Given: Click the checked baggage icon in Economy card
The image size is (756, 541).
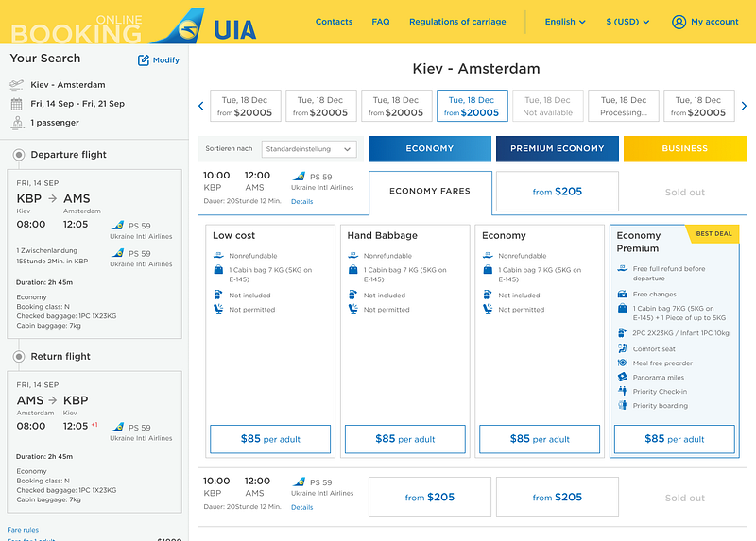Looking at the screenshot, I should click(x=488, y=295).
